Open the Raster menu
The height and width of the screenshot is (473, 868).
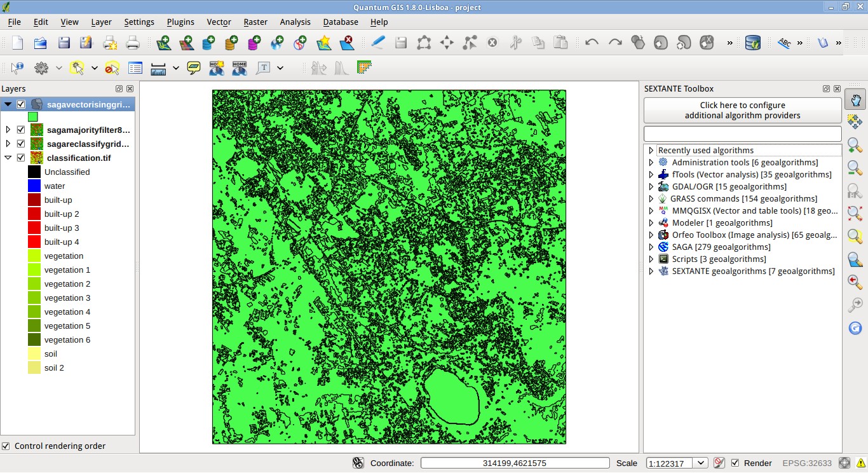pyautogui.click(x=255, y=22)
